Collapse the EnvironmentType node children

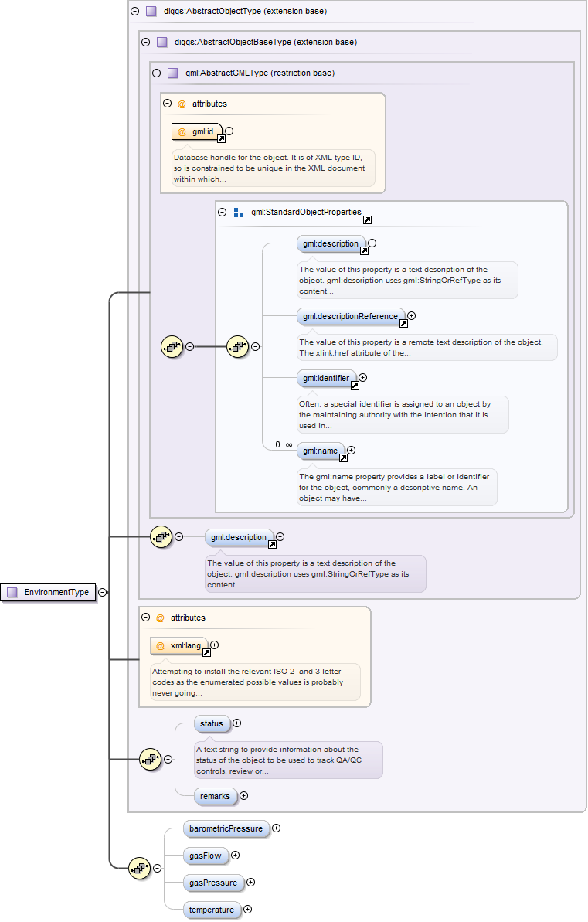pos(103,593)
